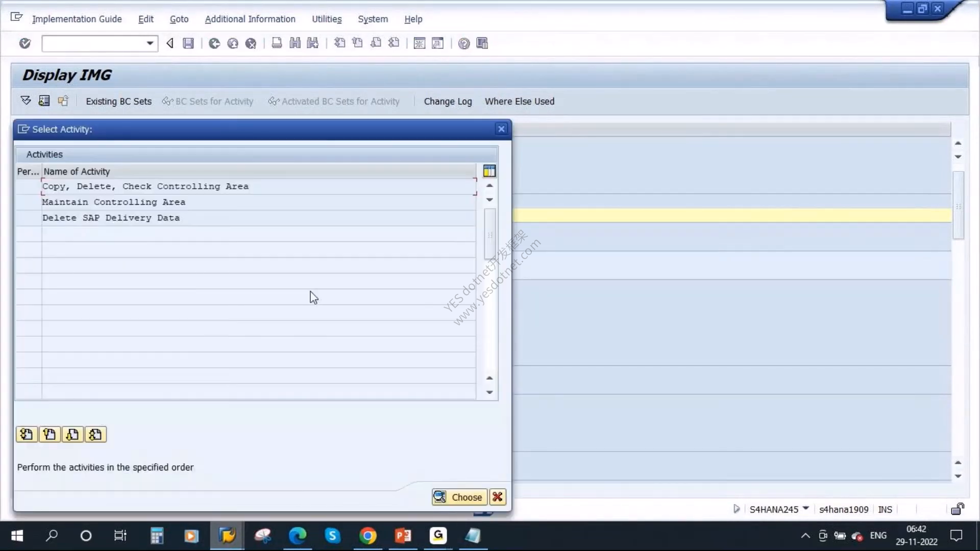Viewport: 980px width, 551px height.
Task: Click the Expand all nodes icon
Action: click(x=26, y=101)
